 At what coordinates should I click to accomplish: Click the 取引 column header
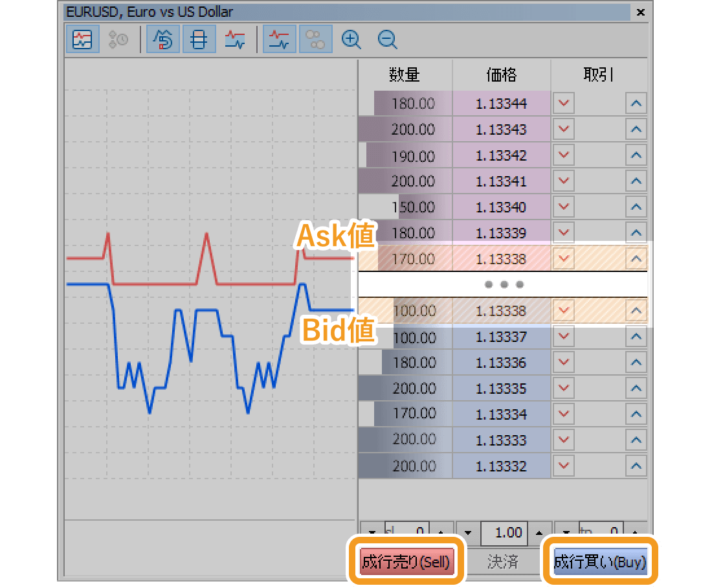[599, 74]
